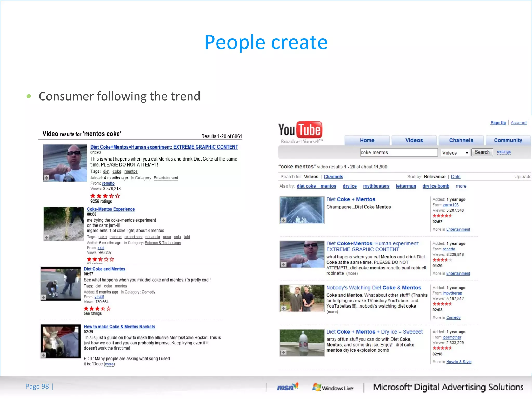Open the Videos tab on YouTube
Viewport: 532px width, 399px height.
414,140
